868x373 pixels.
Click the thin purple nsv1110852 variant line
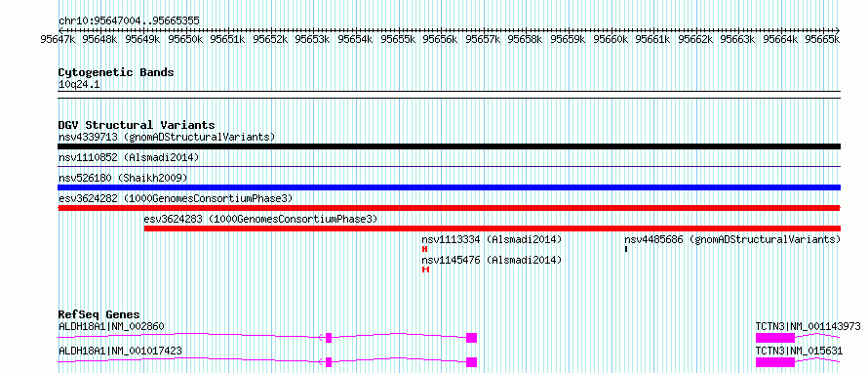pyautogui.click(x=449, y=166)
